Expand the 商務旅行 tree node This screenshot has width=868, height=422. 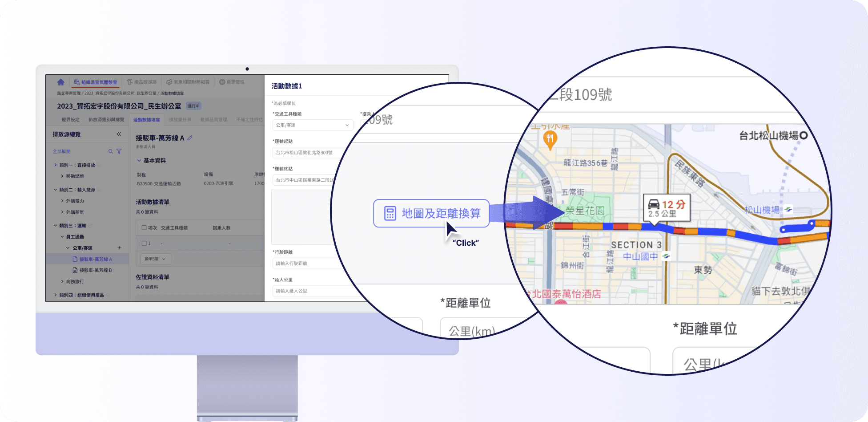(62, 282)
